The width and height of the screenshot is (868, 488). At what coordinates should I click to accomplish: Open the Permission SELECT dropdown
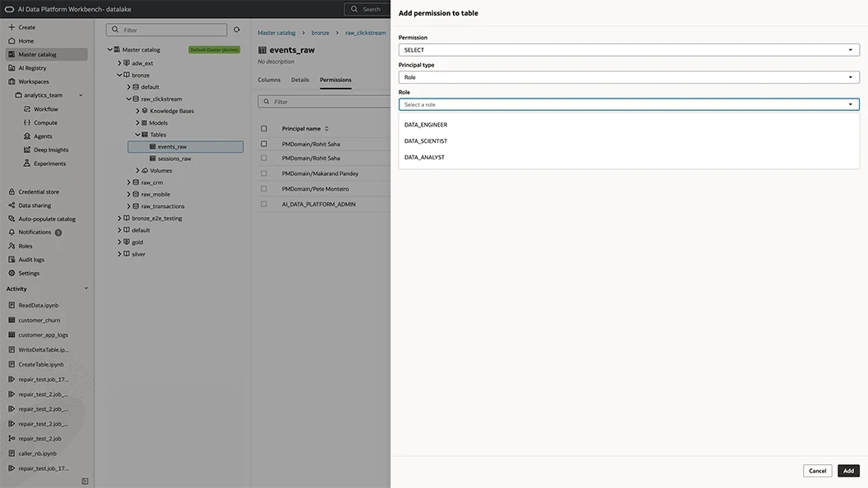point(629,50)
